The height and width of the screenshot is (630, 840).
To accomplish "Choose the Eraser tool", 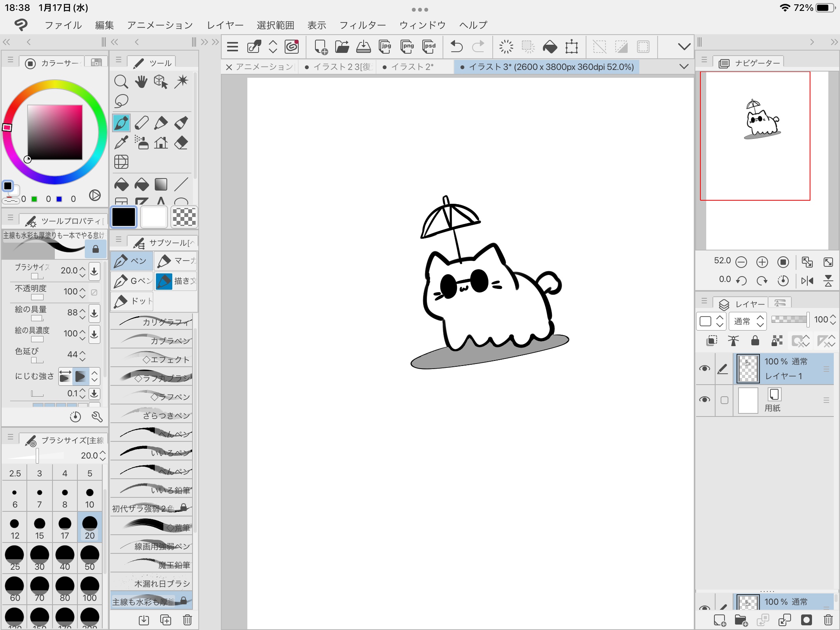I will 181,143.
